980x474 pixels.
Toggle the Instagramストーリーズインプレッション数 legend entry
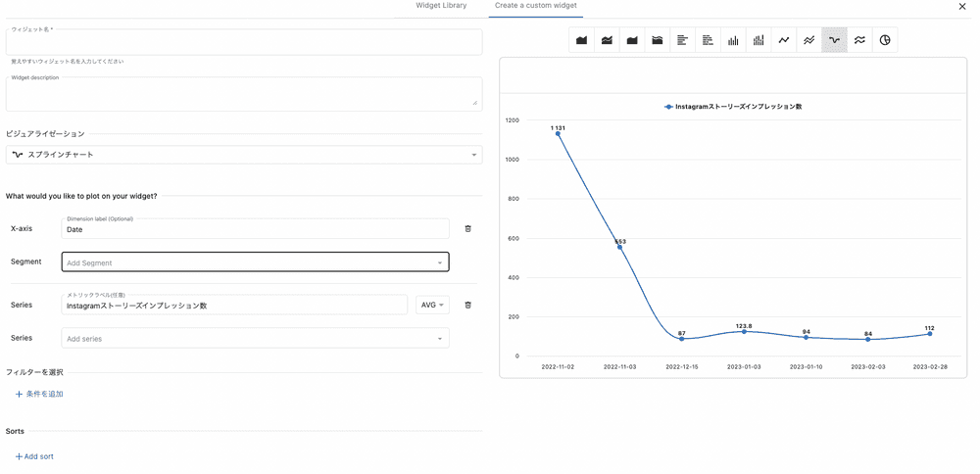(x=733, y=106)
